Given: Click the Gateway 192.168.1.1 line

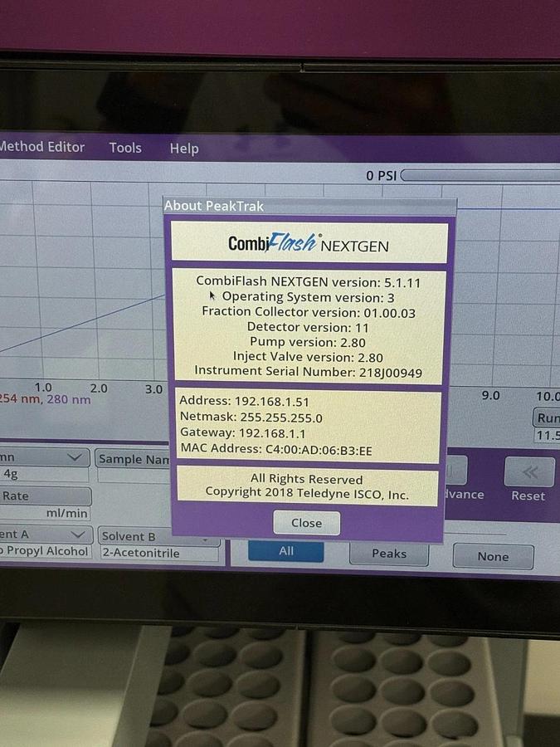Looking at the screenshot, I should point(242,433).
